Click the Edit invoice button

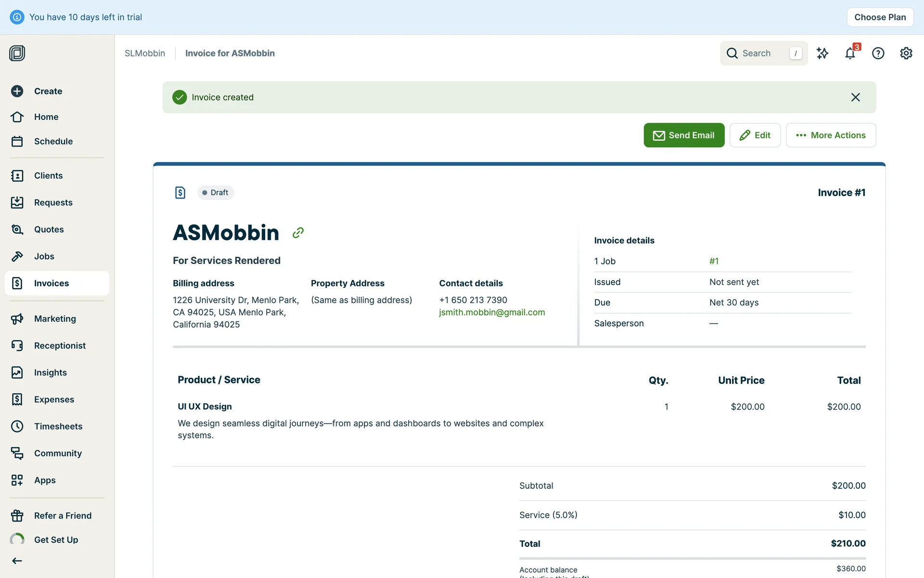(x=755, y=135)
